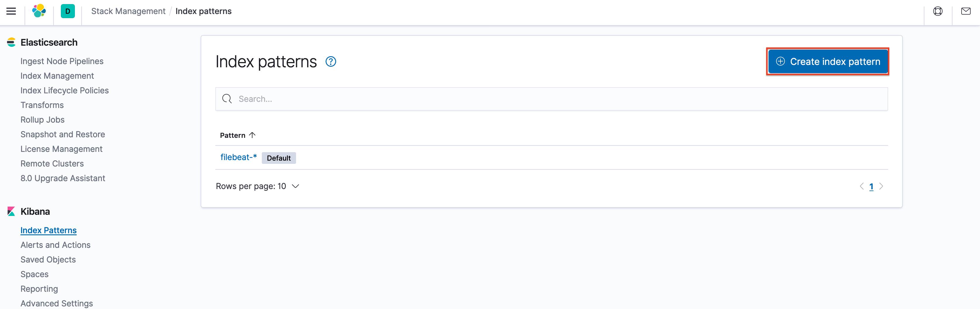Click the Index patterns help question mark
Viewport: 980px width, 309px height.
[x=330, y=61]
